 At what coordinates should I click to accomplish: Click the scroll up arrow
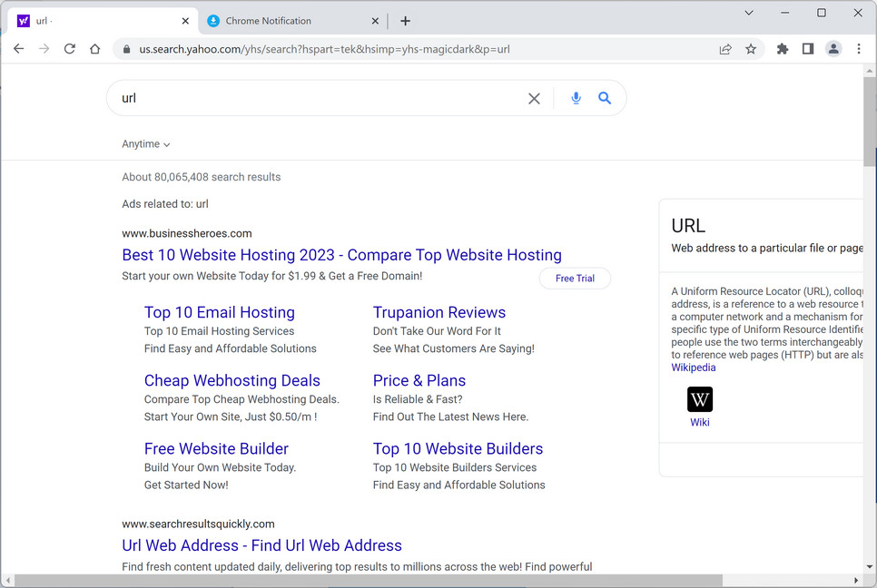click(x=869, y=71)
